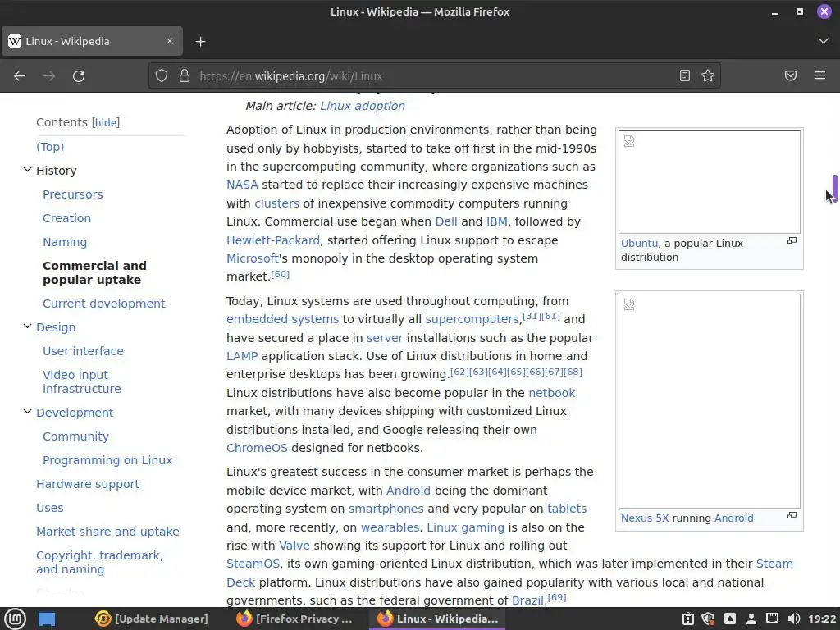This screenshot has width=840, height=630.
Task: Go to Market share and uptake section
Action: (107, 532)
